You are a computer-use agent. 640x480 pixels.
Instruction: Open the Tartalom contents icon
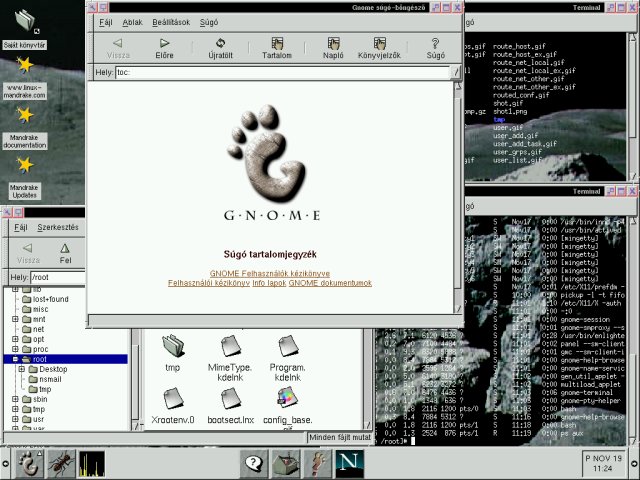tap(277, 48)
